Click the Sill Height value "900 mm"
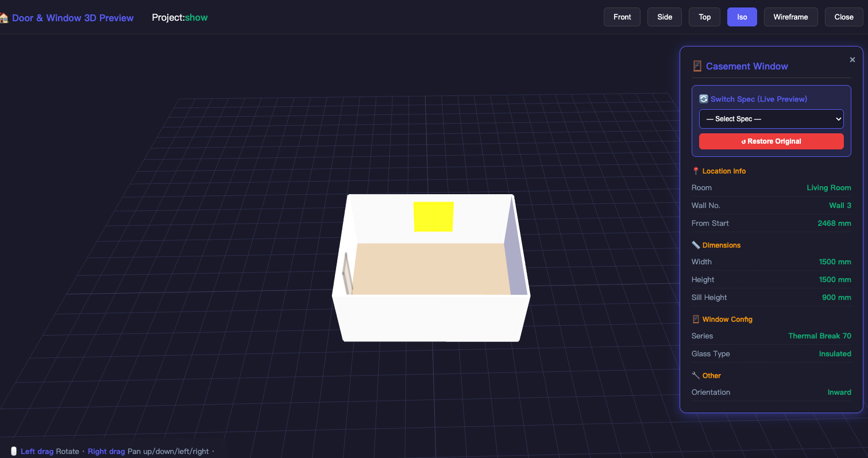The width and height of the screenshot is (868, 458). click(837, 298)
